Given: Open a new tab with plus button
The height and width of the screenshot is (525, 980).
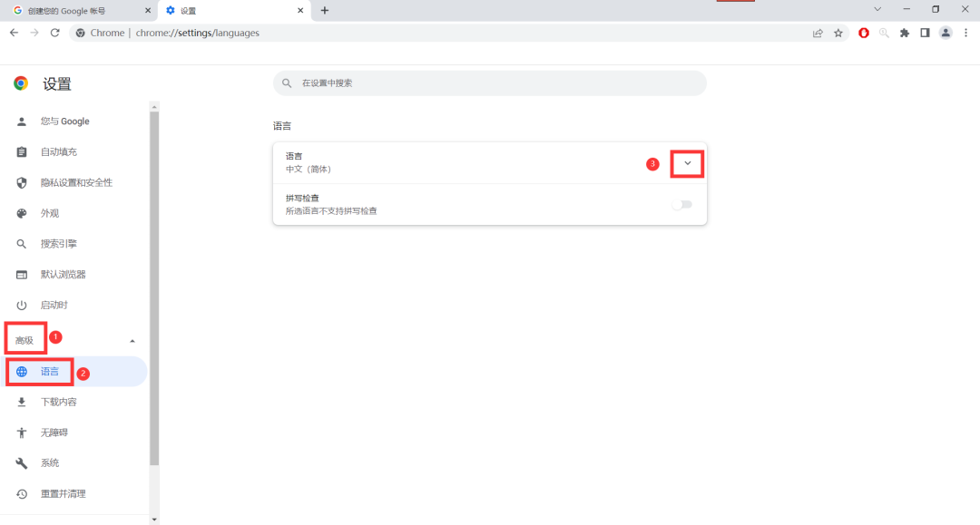Looking at the screenshot, I should [x=324, y=11].
